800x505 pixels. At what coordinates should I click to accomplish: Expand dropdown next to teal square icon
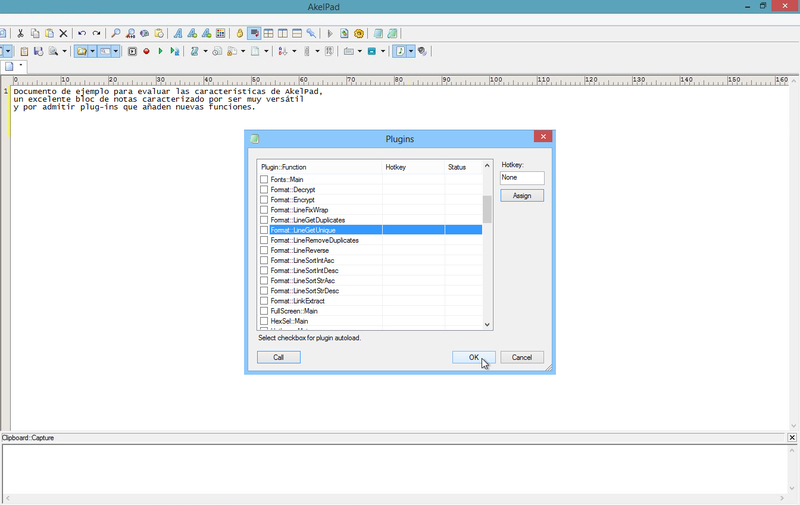point(383,52)
